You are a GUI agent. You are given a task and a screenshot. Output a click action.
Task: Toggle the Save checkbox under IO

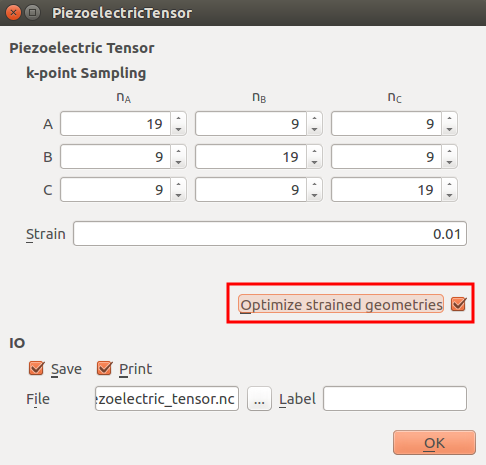tap(37, 368)
